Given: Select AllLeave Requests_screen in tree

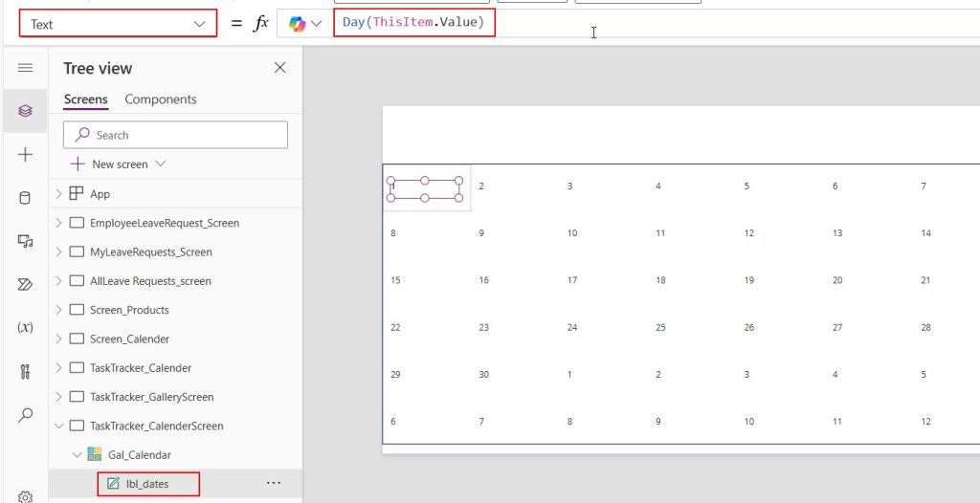Looking at the screenshot, I should pyautogui.click(x=150, y=280).
